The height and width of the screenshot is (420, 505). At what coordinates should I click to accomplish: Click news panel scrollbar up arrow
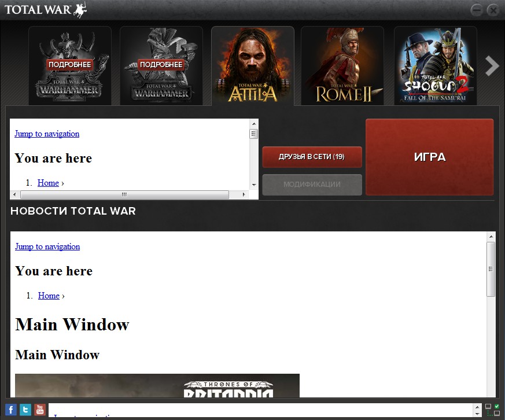pos(491,237)
